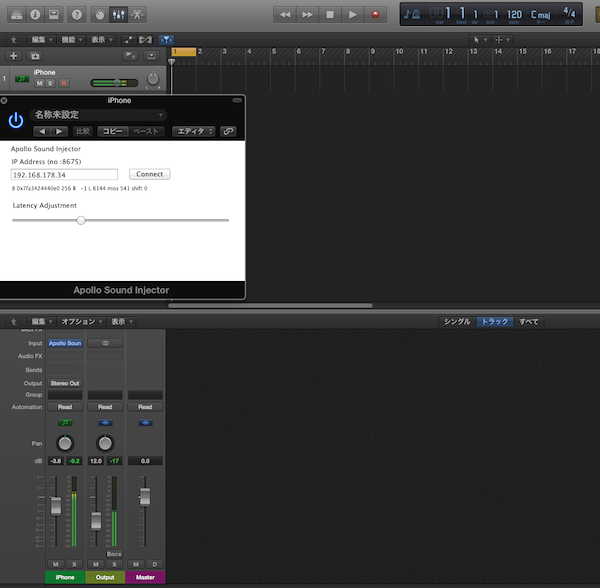
Task: Open the global tracks dropdown button
Action: pyautogui.click(x=152, y=56)
